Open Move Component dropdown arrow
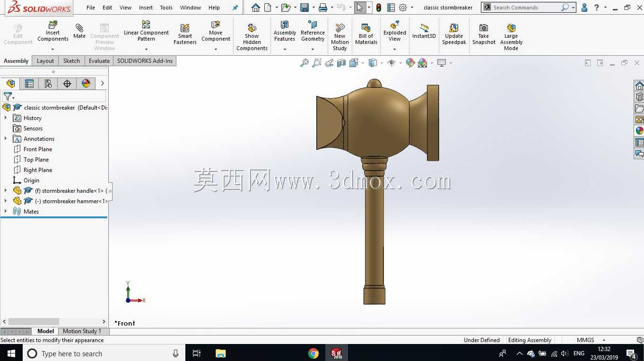The height and width of the screenshot is (361, 644). tap(216, 49)
